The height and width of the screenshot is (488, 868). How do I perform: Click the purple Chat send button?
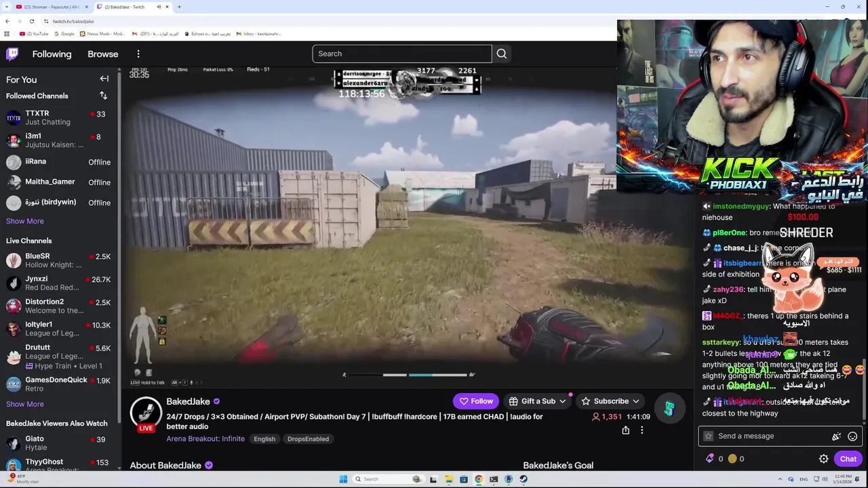[848, 459]
